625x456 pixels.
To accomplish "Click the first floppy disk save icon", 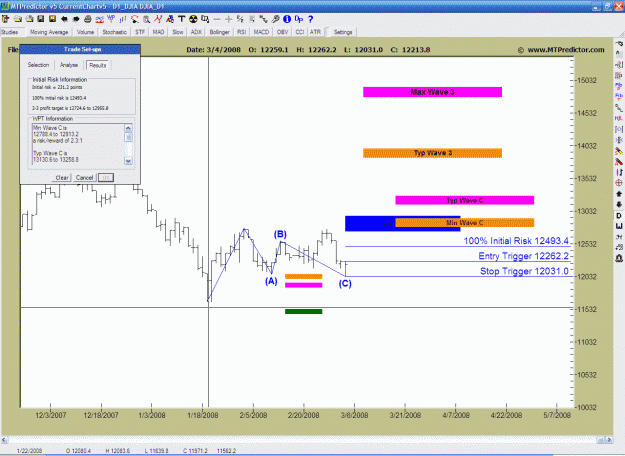I will tap(41, 19).
